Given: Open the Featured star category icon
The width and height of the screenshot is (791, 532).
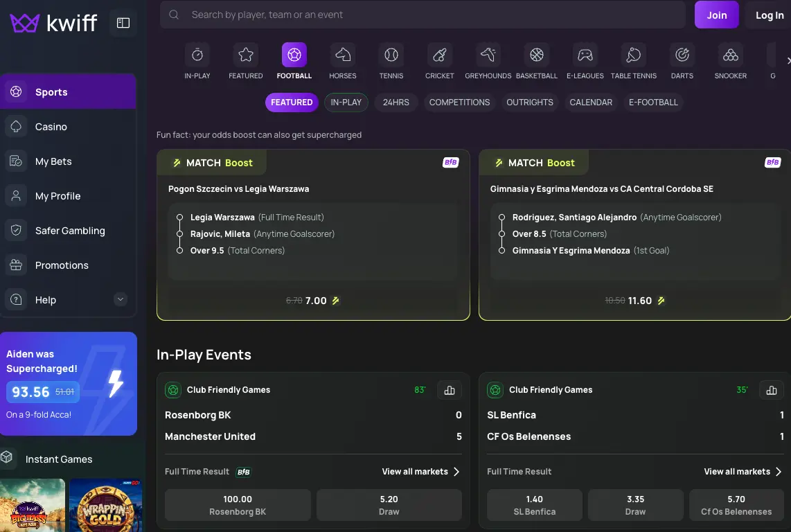Looking at the screenshot, I should 246,55.
